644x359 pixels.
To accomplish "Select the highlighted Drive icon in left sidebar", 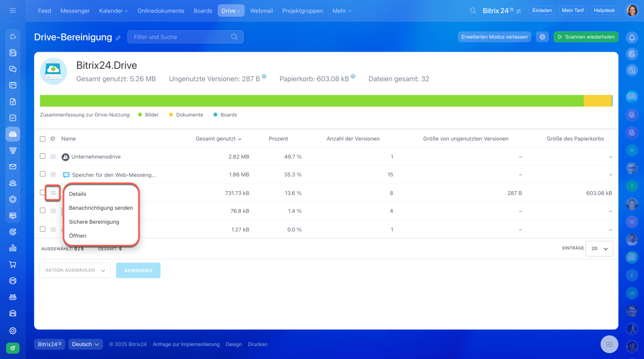I will (x=13, y=134).
